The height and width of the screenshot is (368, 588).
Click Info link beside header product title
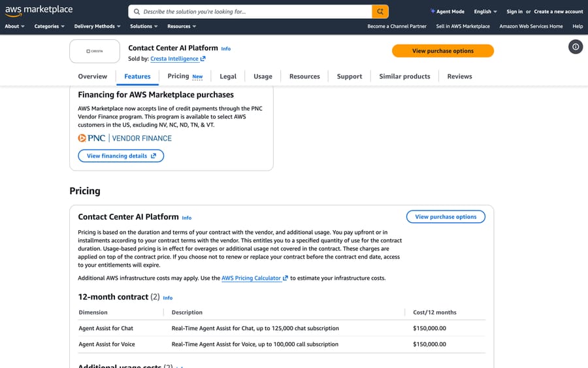coord(226,49)
